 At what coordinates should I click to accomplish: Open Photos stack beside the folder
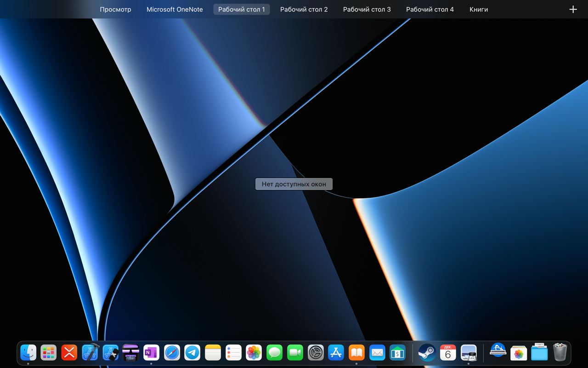[519, 353]
